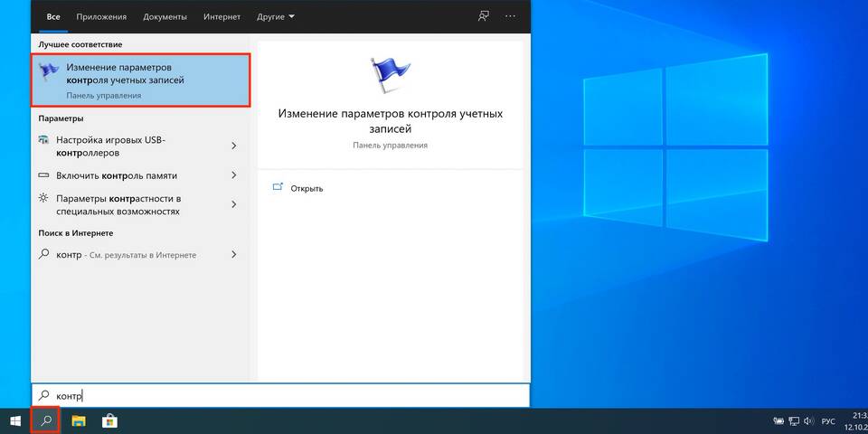
Task: Open the network tray icon
Action: tap(794, 420)
